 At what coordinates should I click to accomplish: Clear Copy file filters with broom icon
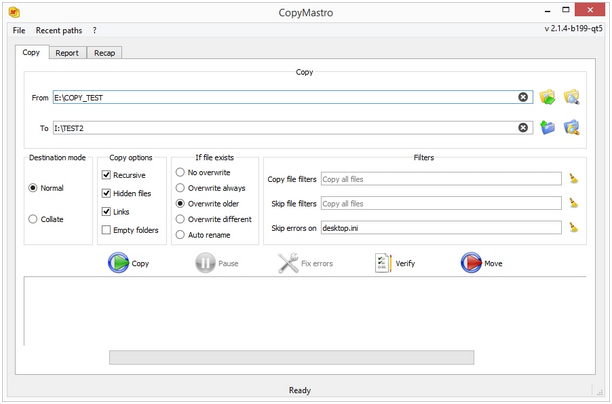click(573, 179)
